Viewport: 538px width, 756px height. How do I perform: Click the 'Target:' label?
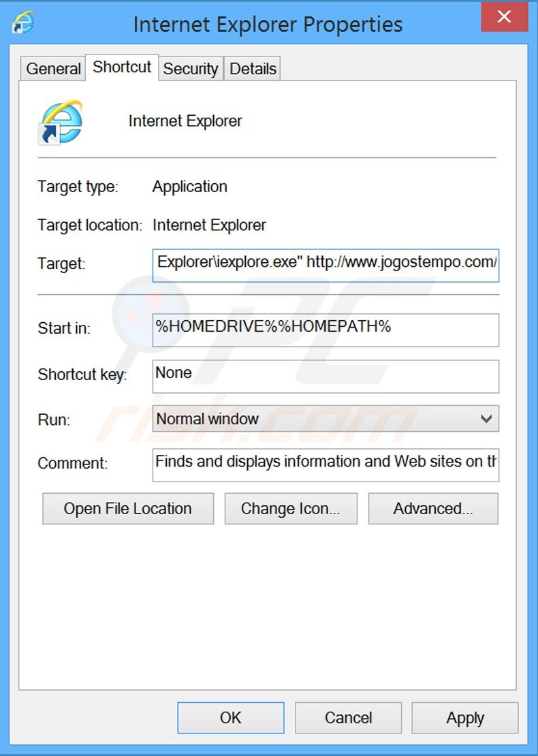point(61,264)
